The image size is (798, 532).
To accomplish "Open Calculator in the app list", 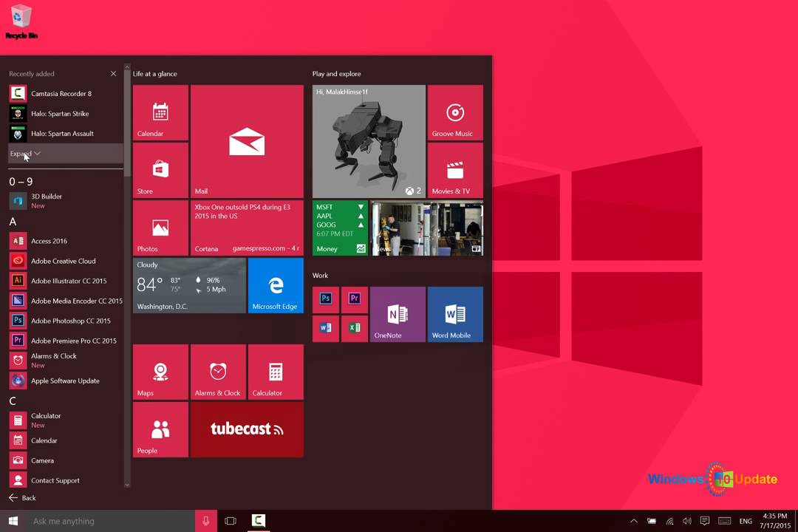I will tap(66, 420).
